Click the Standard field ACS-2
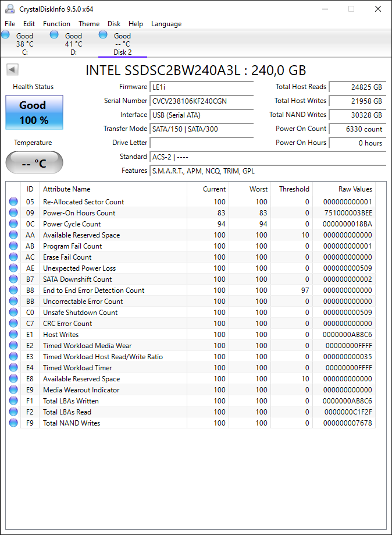The width and height of the screenshot is (392, 535). [x=268, y=157]
